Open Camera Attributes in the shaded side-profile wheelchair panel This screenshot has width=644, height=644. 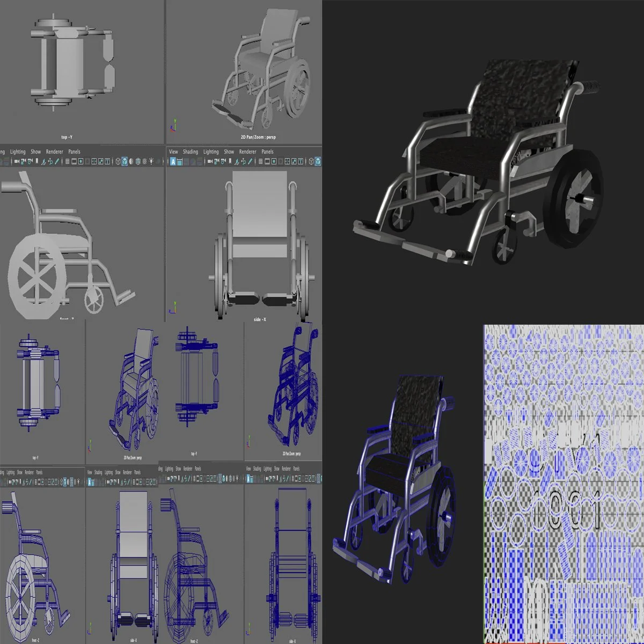(30, 162)
